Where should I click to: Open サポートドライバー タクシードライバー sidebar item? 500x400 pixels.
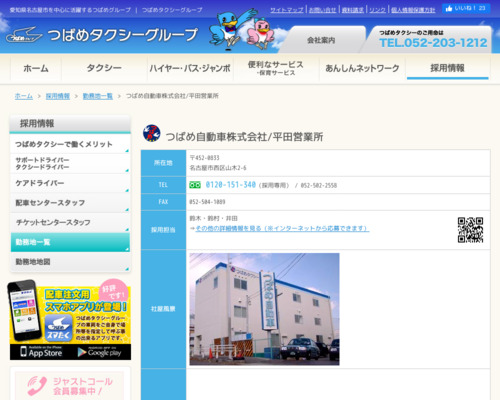tap(70, 164)
